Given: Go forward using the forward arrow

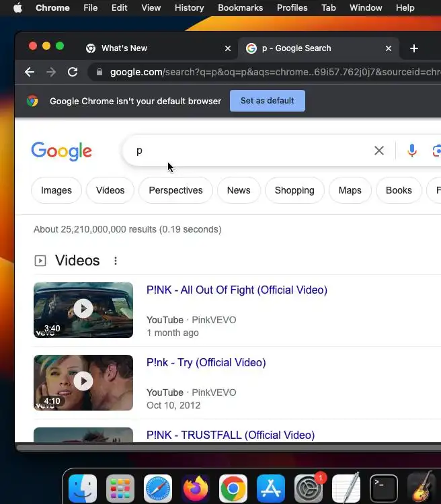Looking at the screenshot, I should pos(51,72).
